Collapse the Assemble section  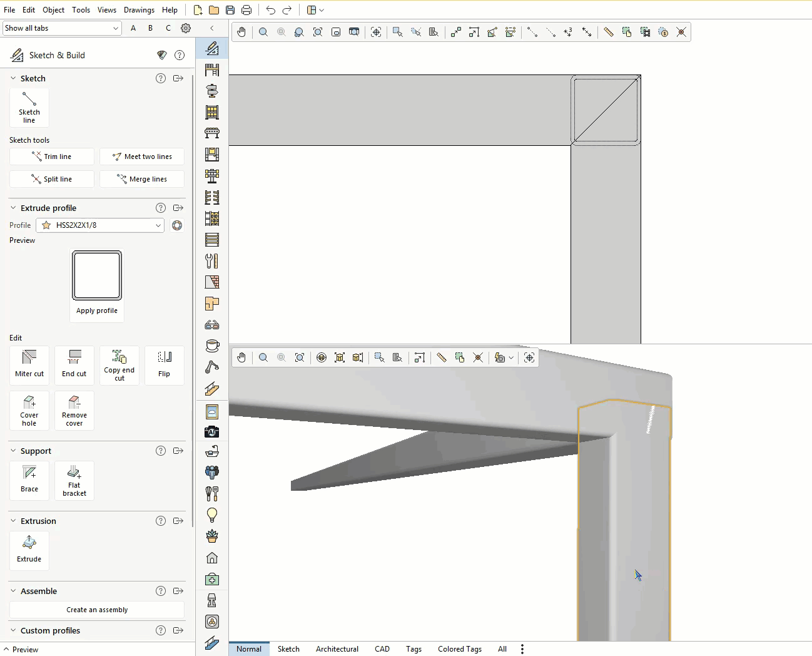coord(13,591)
